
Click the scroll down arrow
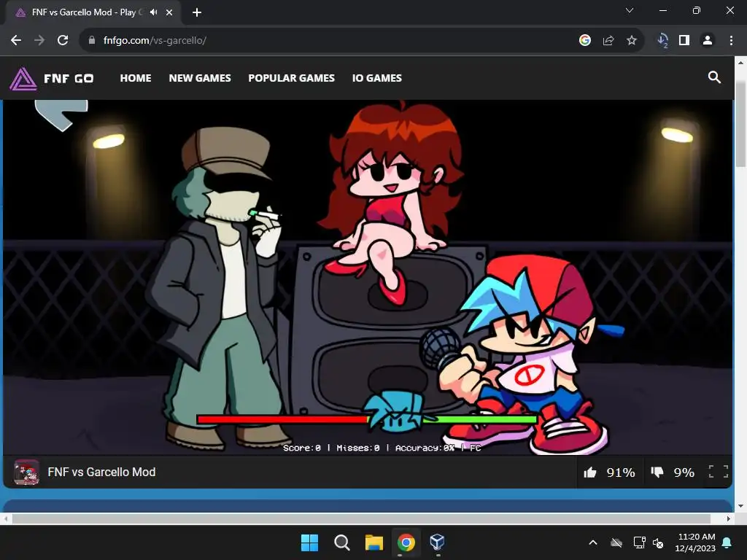[x=740, y=506]
